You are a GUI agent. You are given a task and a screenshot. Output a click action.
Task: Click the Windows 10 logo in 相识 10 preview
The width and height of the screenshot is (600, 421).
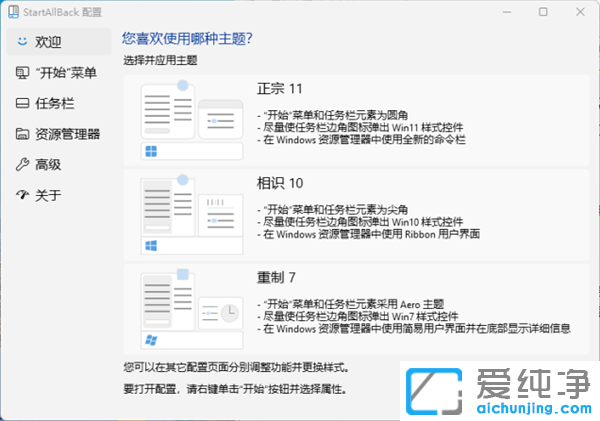[151, 244]
